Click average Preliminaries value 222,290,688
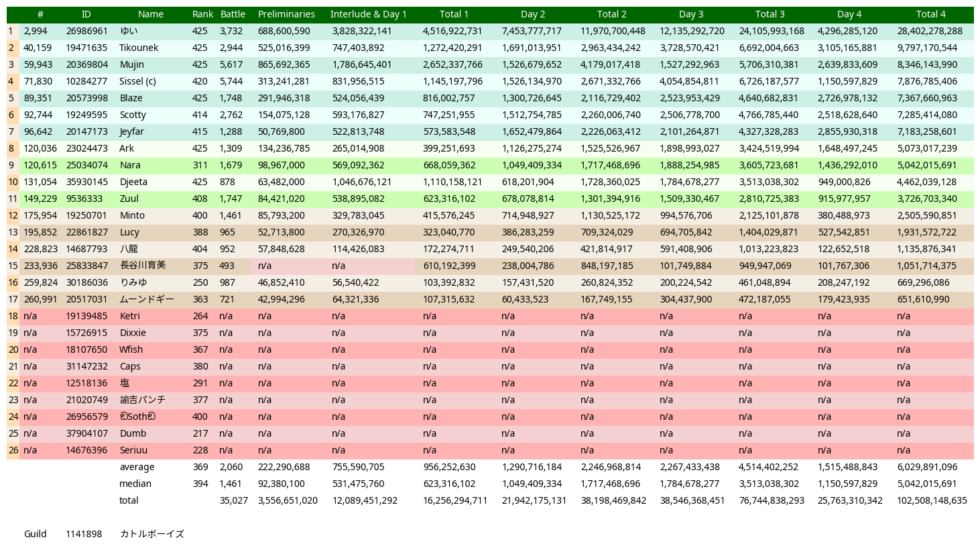This screenshot has width=980, height=550. click(x=284, y=467)
